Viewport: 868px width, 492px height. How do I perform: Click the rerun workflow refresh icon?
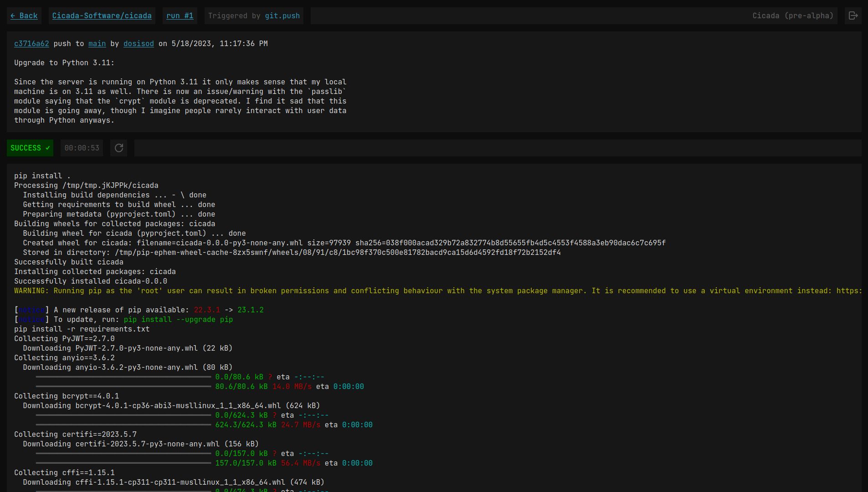coord(119,148)
